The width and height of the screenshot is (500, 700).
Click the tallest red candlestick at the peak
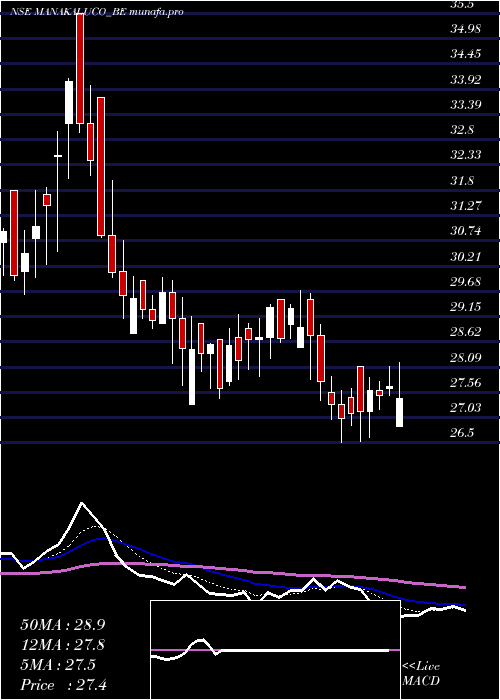pos(80,68)
